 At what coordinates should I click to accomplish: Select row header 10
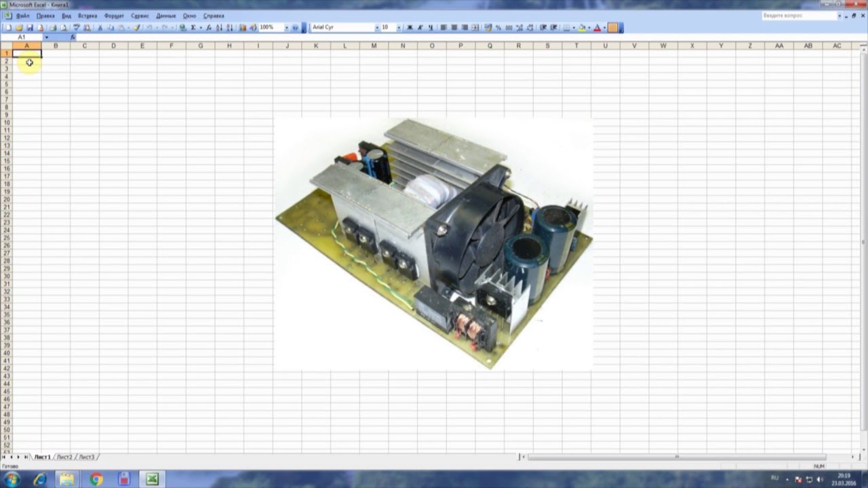6,123
